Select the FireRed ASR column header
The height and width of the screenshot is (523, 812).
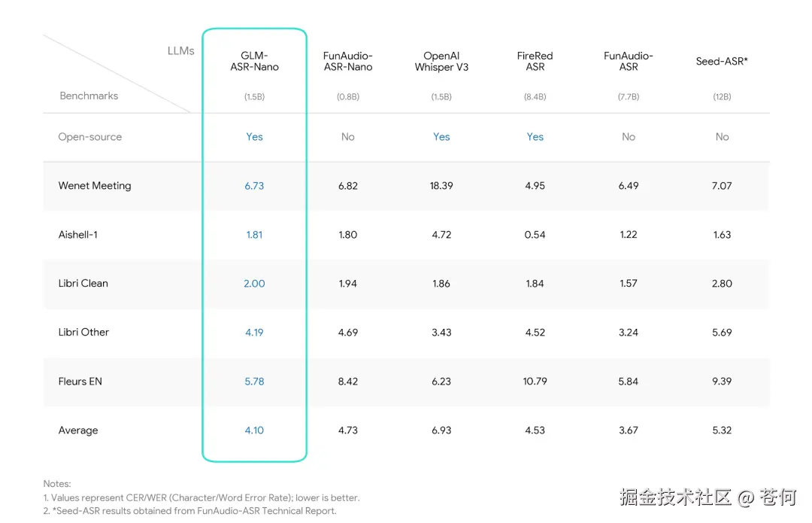pyautogui.click(x=535, y=62)
